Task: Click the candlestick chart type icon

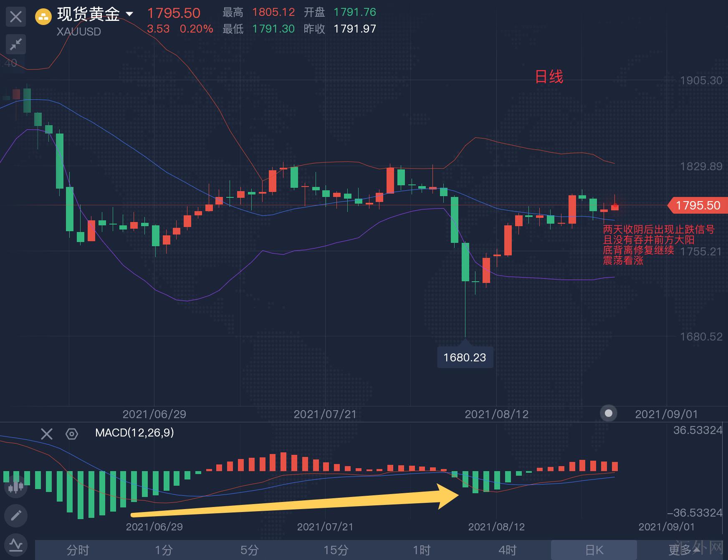Action: click(16, 487)
